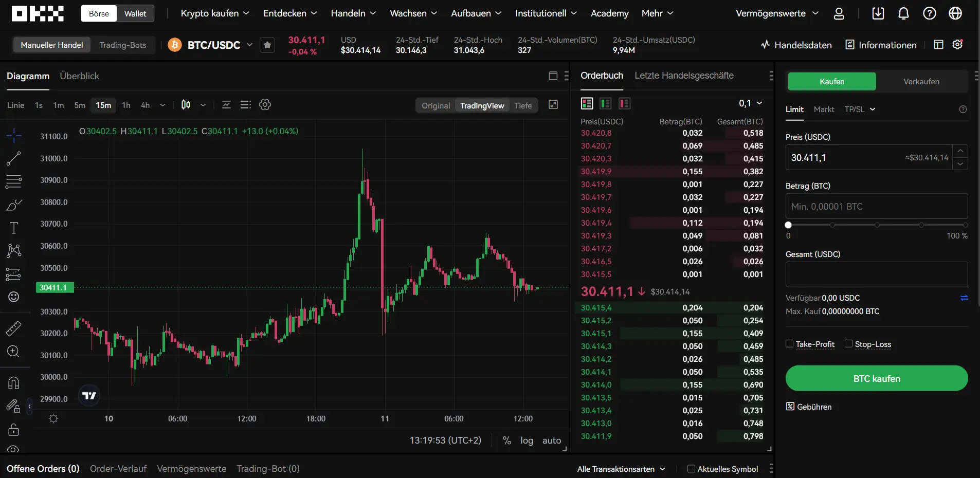Click the language globe icon
The width and height of the screenshot is (980, 478).
[x=955, y=14]
